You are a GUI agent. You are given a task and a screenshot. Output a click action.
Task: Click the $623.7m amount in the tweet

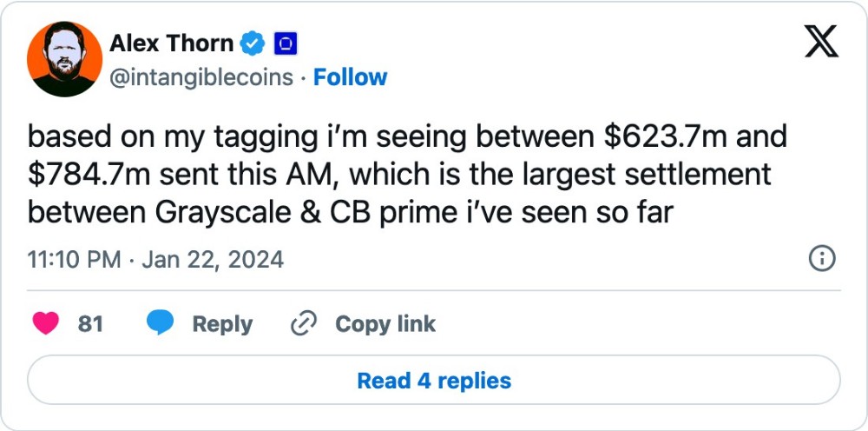pos(652,136)
